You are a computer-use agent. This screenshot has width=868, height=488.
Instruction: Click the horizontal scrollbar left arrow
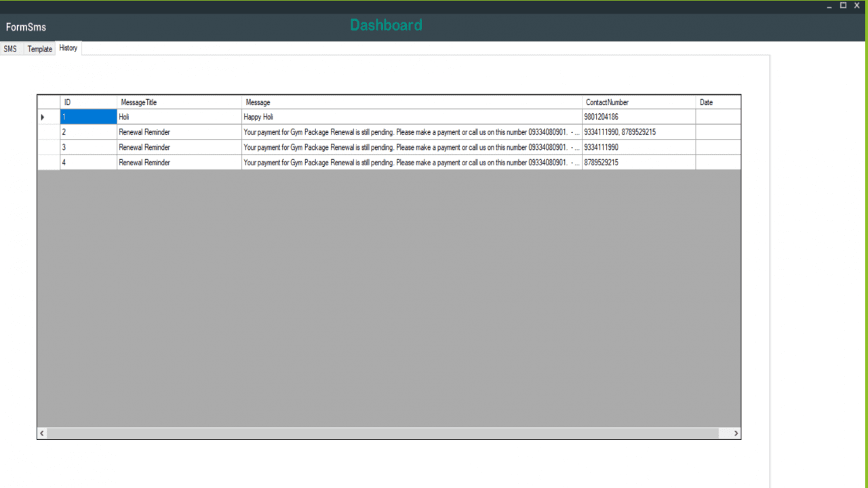click(x=42, y=433)
